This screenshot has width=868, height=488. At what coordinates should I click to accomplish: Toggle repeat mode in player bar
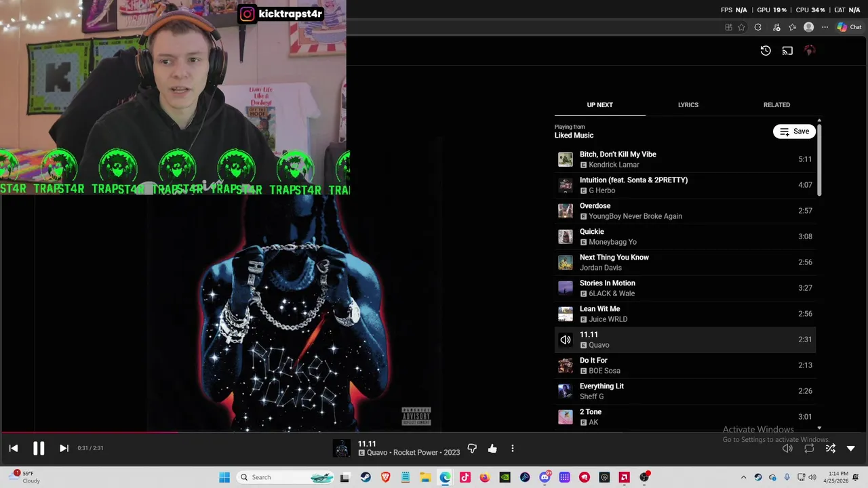point(809,448)
